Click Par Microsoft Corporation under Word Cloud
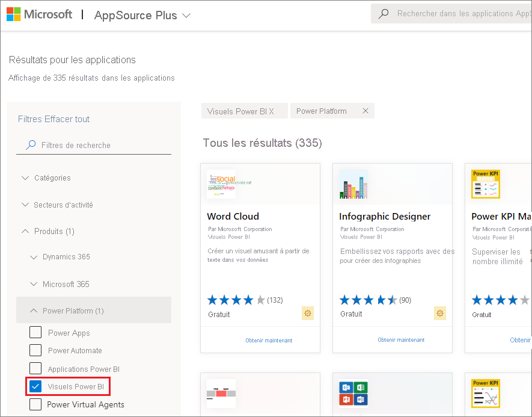The width and height of the screenshot is (532, 417). pos(240,229)
